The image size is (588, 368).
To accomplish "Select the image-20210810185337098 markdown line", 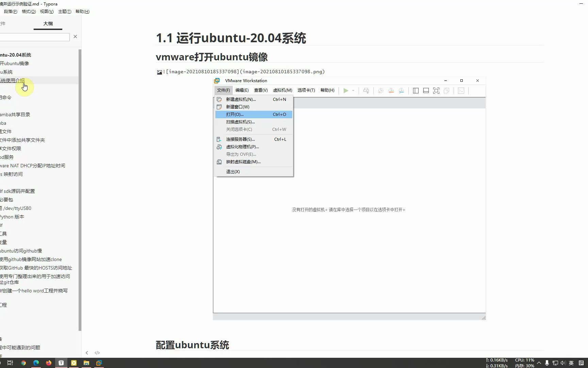I will [x=244, y=72].
